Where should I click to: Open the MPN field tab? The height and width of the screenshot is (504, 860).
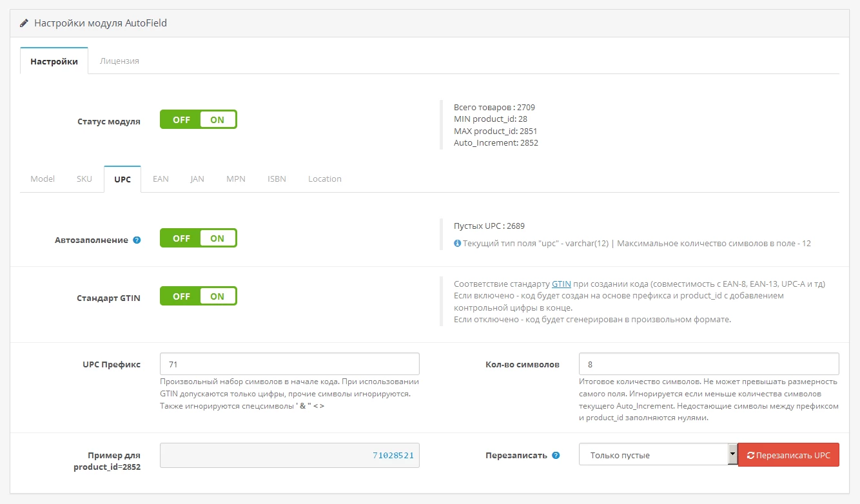point(236,179)
